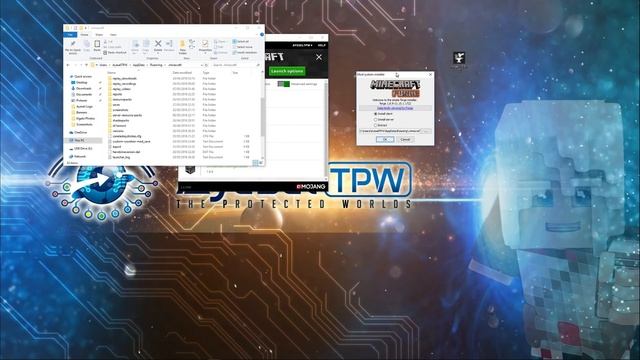Switch to the Share ribbon tab
Screen dimensions: 640x360
(99, 35)
